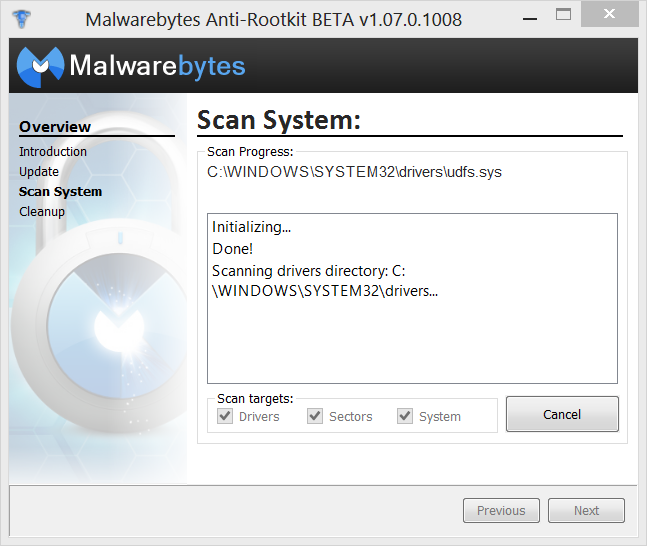This screenshot has width=647, height=546.
Task: Click inside the scan log text box
Action: (412, 298)
